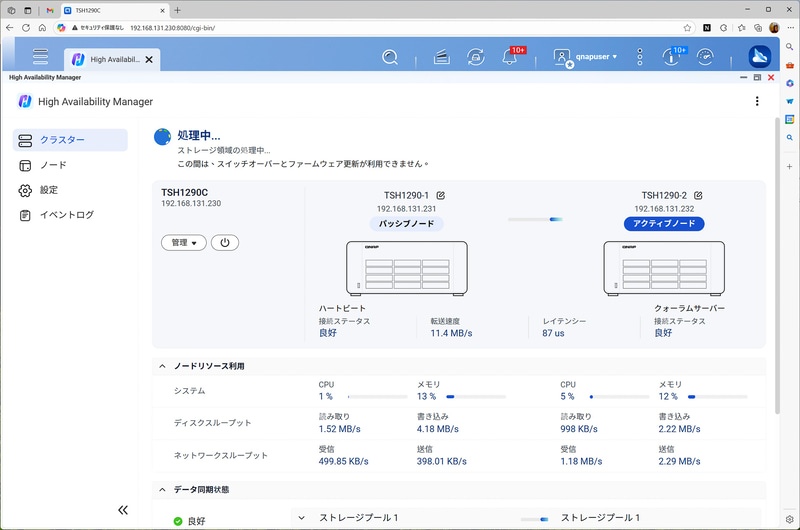Click the main panel vertical scrollbar
The width and height of the screenshot is (800, 530).
[777, 265]
